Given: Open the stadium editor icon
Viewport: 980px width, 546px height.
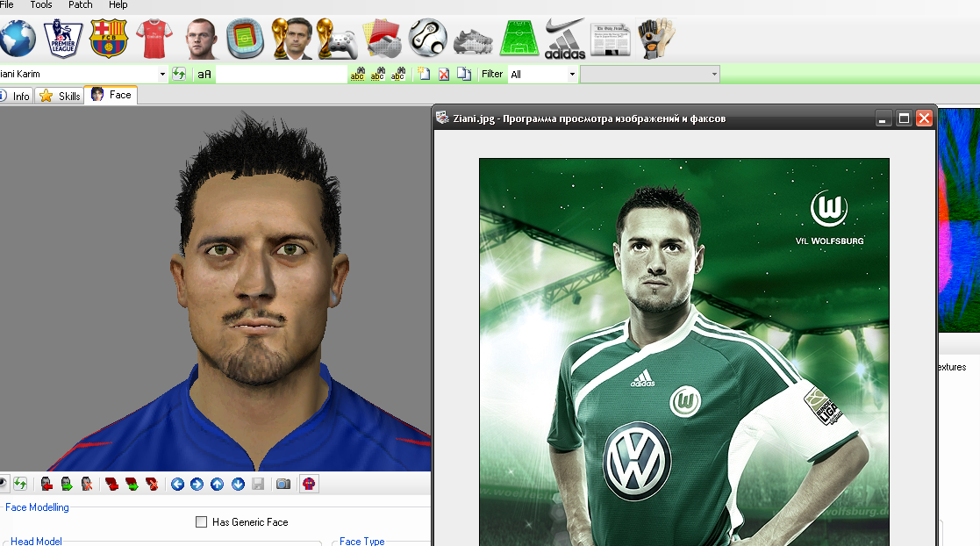Looking at the screenshot, I should [x=245, y=39].
